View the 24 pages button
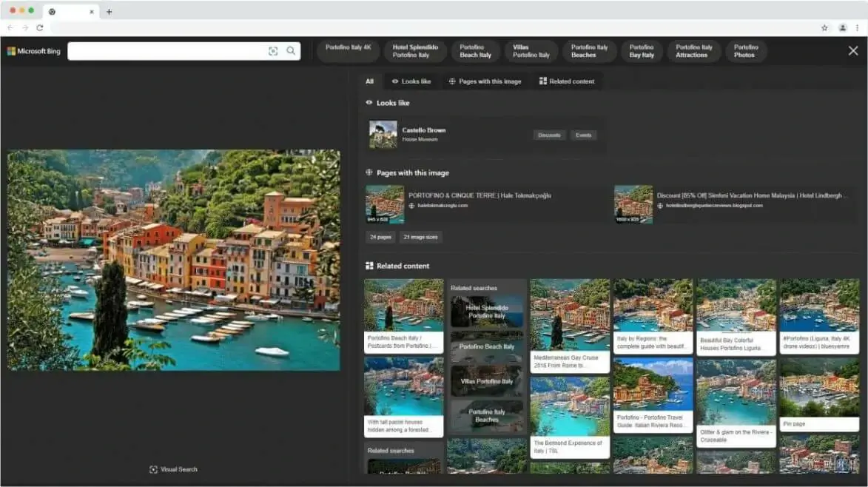Screen dimensions: 868x487 (380, 237)
